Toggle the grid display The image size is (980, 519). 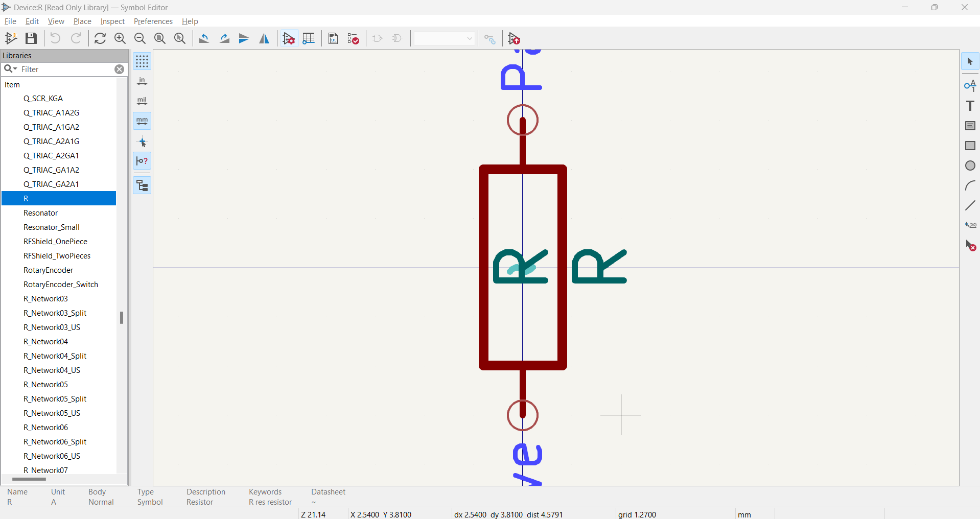142,61
